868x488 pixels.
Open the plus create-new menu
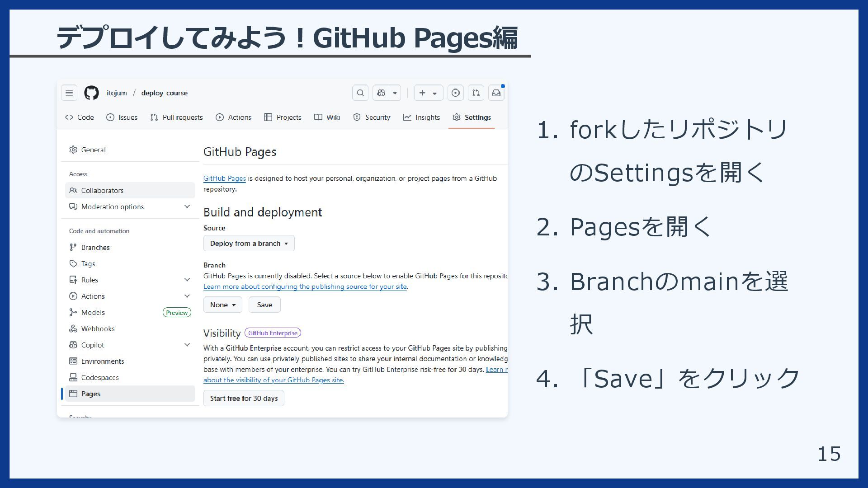428,93
